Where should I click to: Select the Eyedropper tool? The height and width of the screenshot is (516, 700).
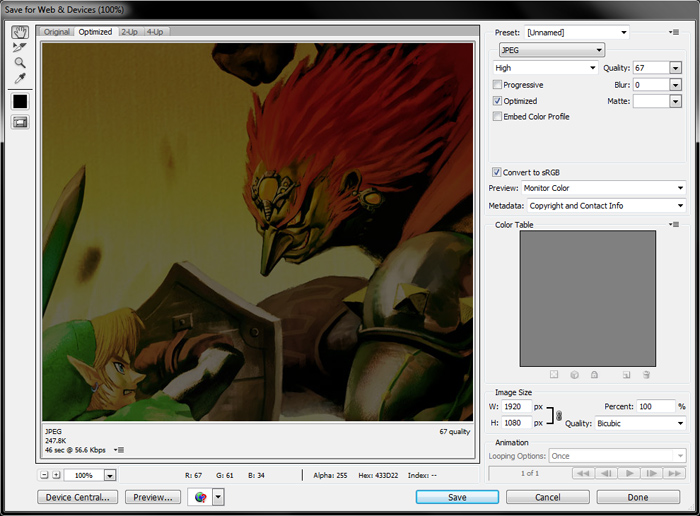click(20, 79)
